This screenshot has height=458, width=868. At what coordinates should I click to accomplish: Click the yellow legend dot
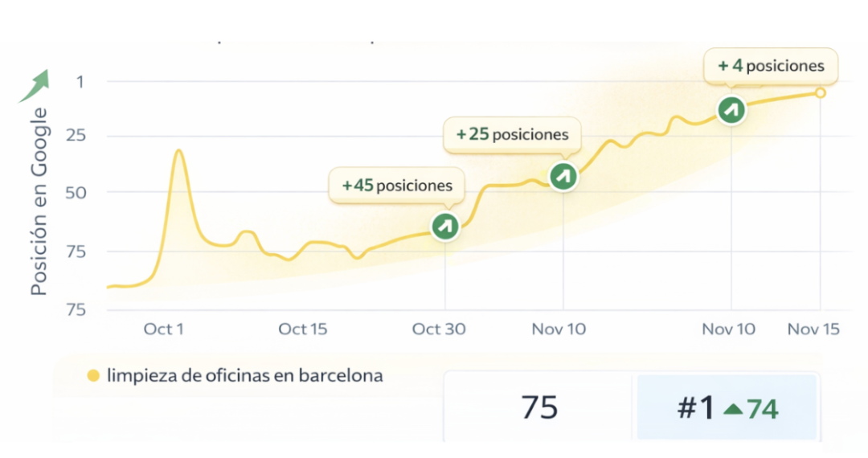point(93,375)
